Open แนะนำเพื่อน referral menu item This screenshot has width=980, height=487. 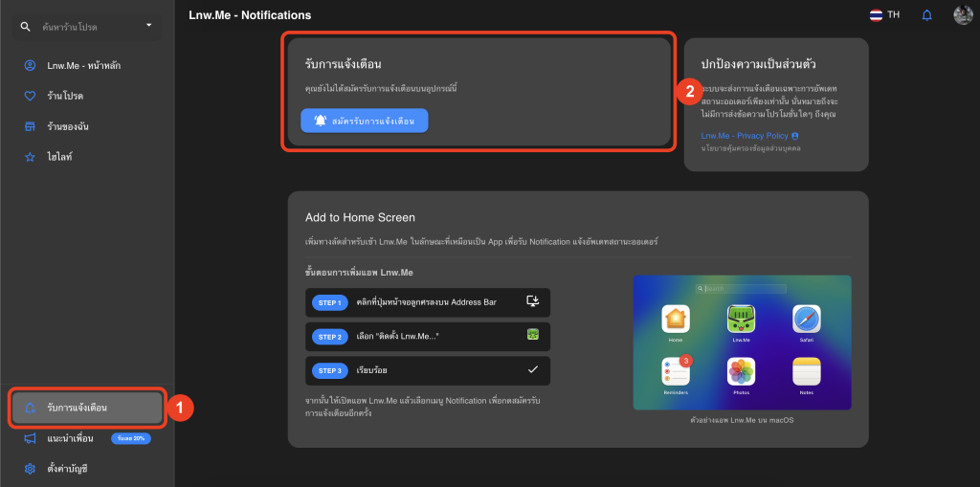(70, 438)
